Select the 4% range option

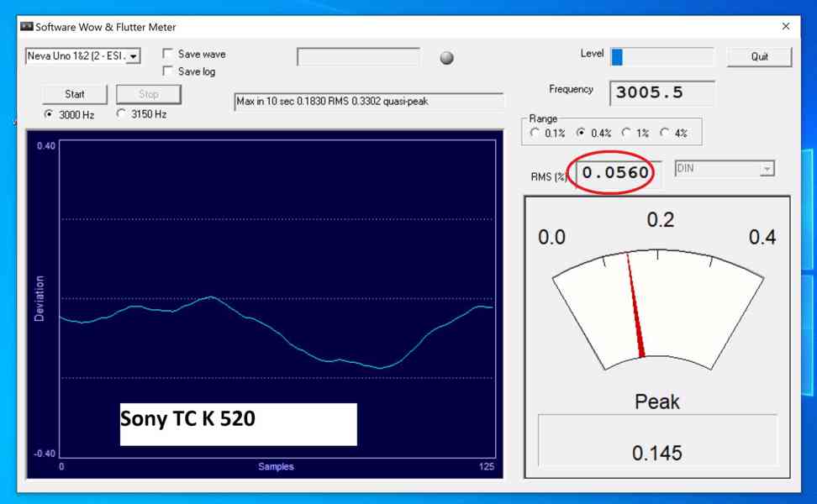664,133
